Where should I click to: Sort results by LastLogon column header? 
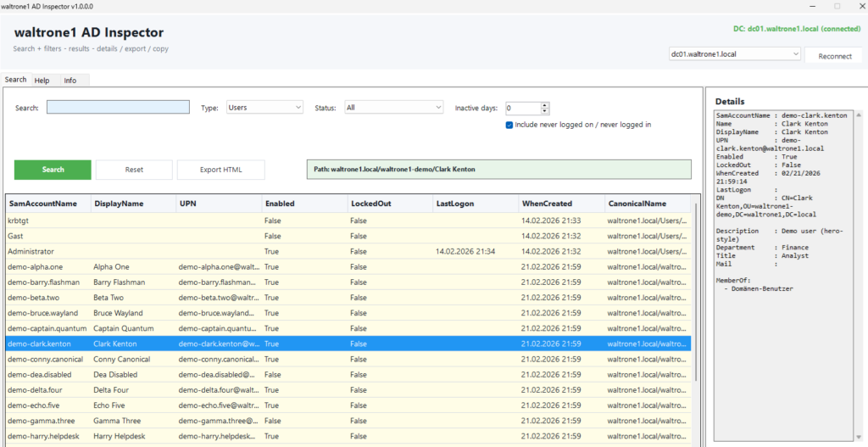[x=454, y=204]
